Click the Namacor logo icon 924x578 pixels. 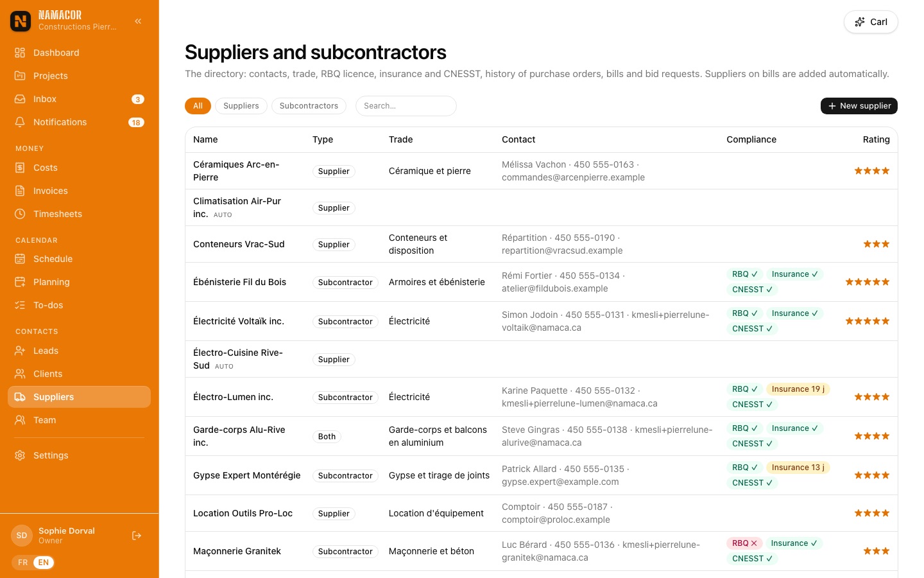(x=21, y=21)
